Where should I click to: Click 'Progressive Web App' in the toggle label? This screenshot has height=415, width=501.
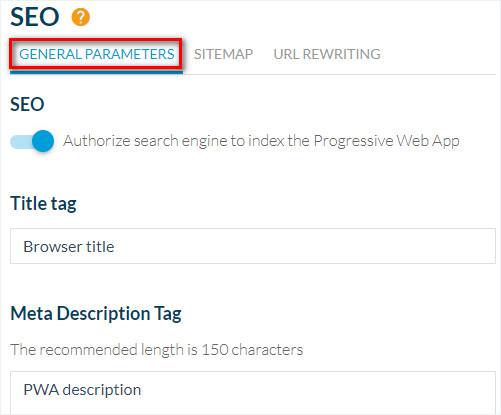pyautogui.click(x=386, y=141)
